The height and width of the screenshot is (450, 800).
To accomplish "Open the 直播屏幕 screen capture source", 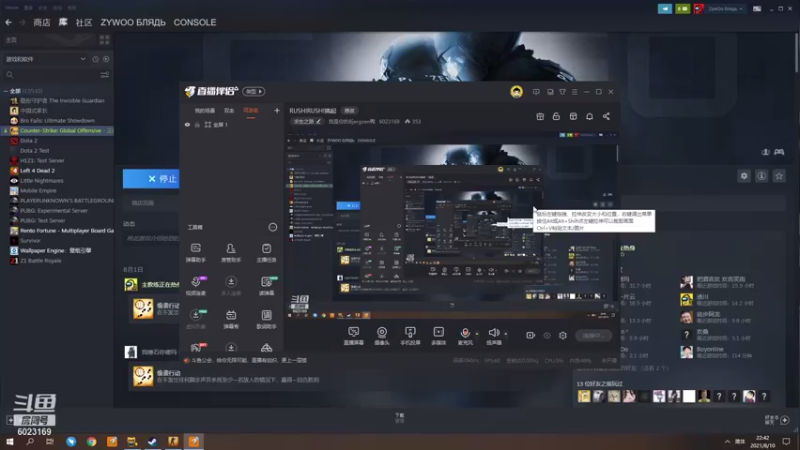I will pos(354,336).
